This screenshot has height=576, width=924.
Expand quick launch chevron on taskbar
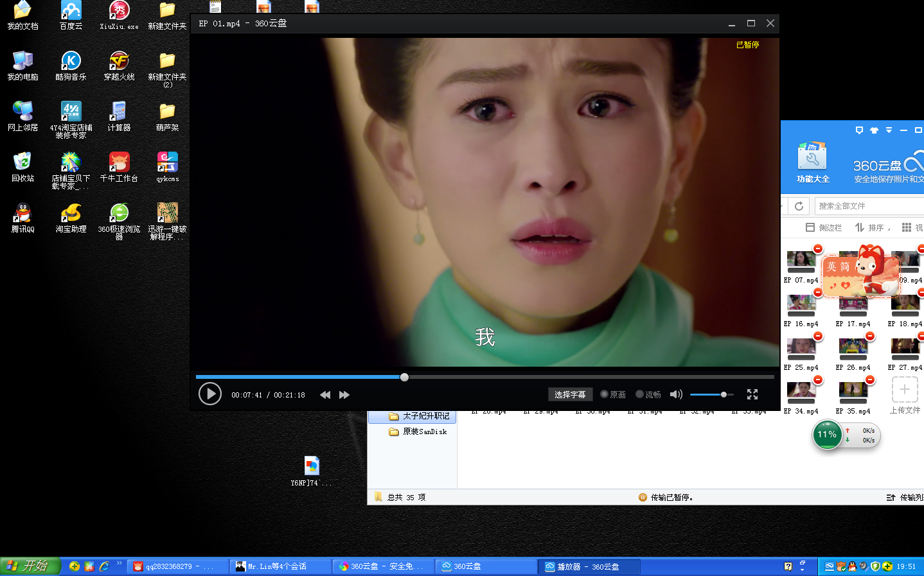tap(120, 564)
